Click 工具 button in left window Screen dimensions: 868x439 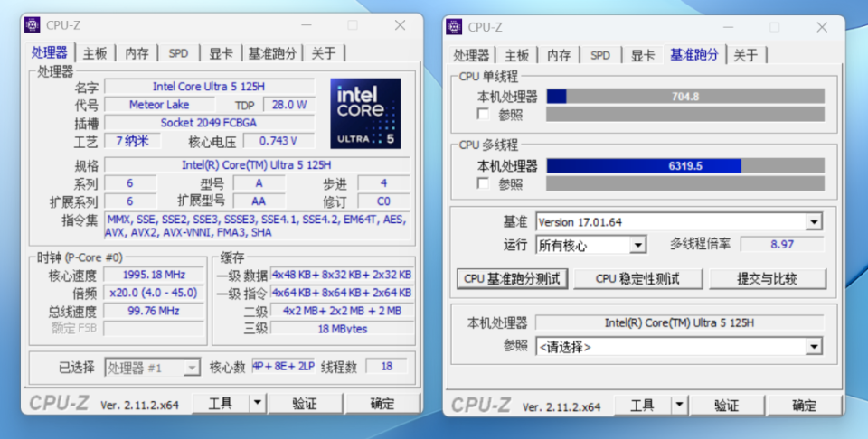[x=221, y=403]
